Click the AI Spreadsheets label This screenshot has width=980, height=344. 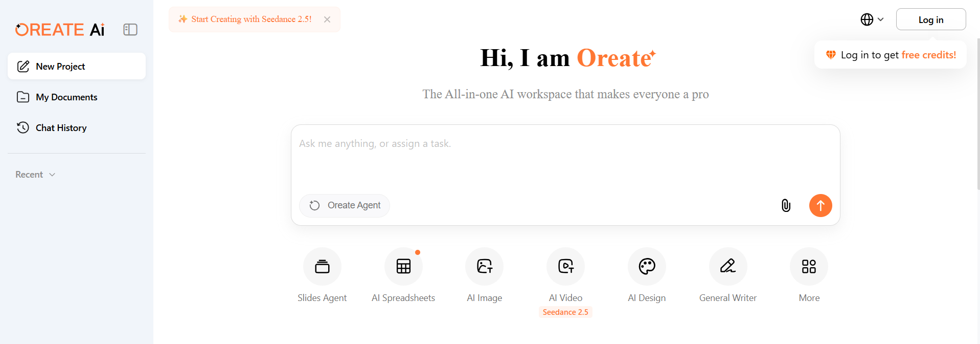click(403, 298)
